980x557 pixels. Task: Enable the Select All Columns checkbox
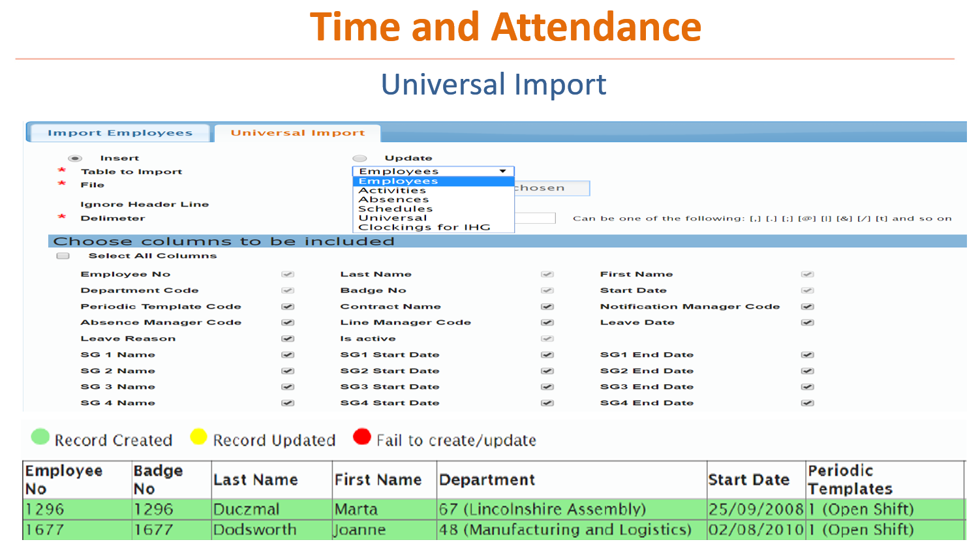[x=63, y=255]
